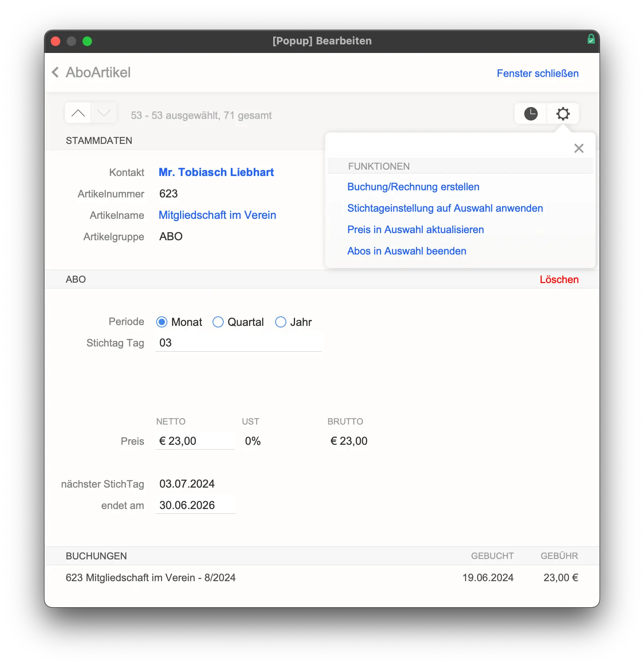Click the clock history icon
644x666 pixels.
[x=531, y=114]
